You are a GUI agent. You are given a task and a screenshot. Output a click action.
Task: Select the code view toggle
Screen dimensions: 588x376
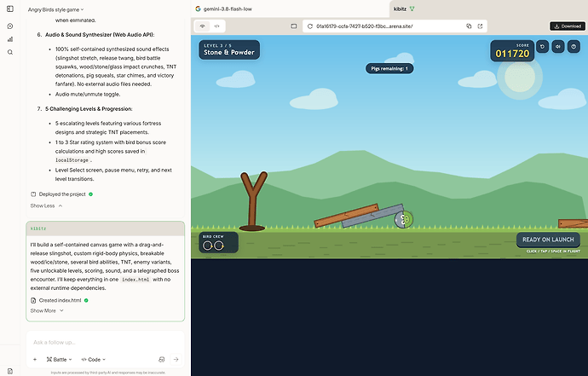pyautogui.click(x=216, y=26)
